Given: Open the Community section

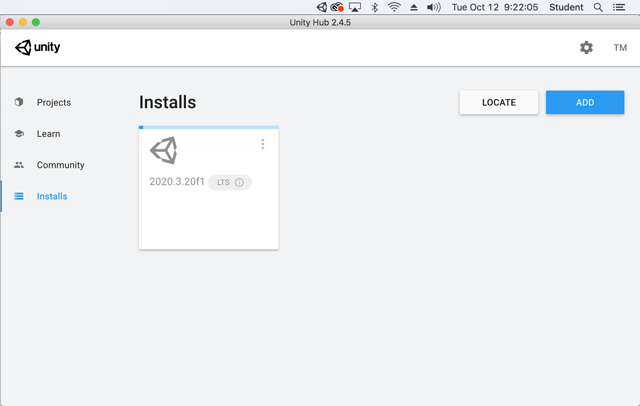Looking at the screenshot, I should pos(60,165).
